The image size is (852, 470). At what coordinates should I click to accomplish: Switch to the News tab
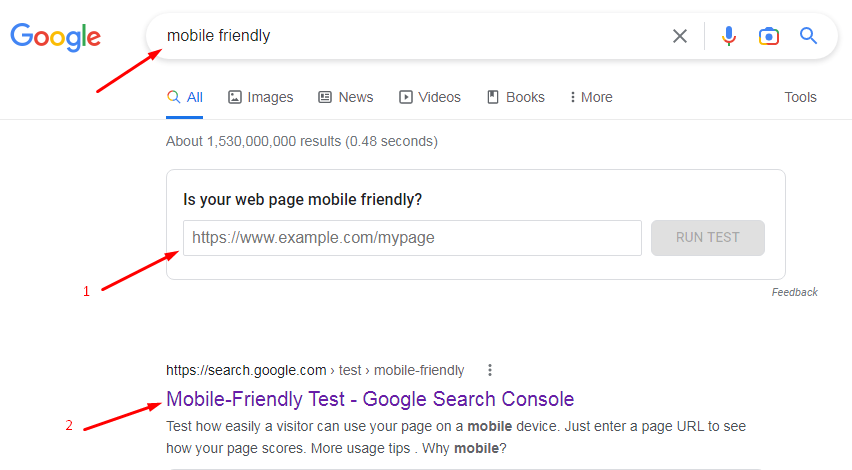click(346, 97)
